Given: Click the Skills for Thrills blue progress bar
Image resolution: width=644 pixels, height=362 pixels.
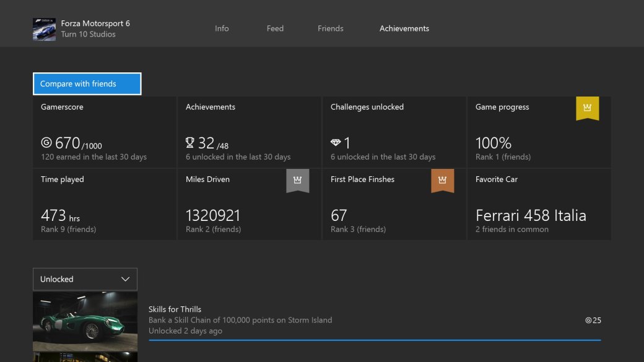Looking at the screenshot, I should pyautogui.click(x=375, y=340).
